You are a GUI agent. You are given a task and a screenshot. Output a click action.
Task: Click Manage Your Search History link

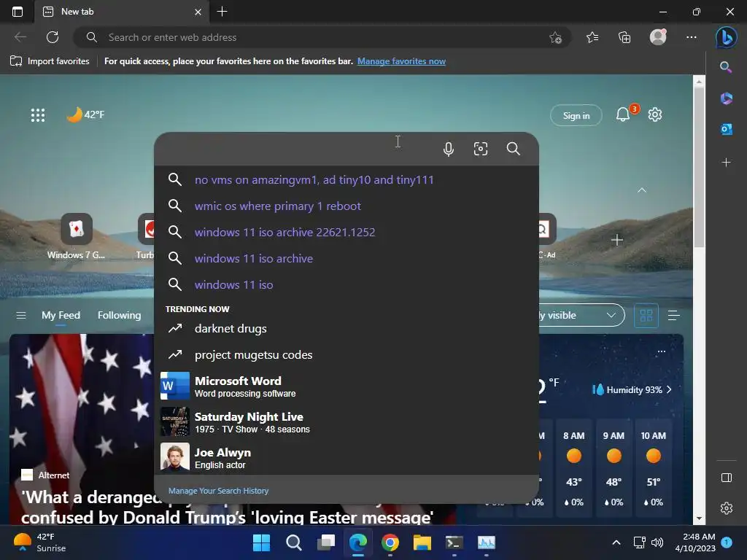218,491
